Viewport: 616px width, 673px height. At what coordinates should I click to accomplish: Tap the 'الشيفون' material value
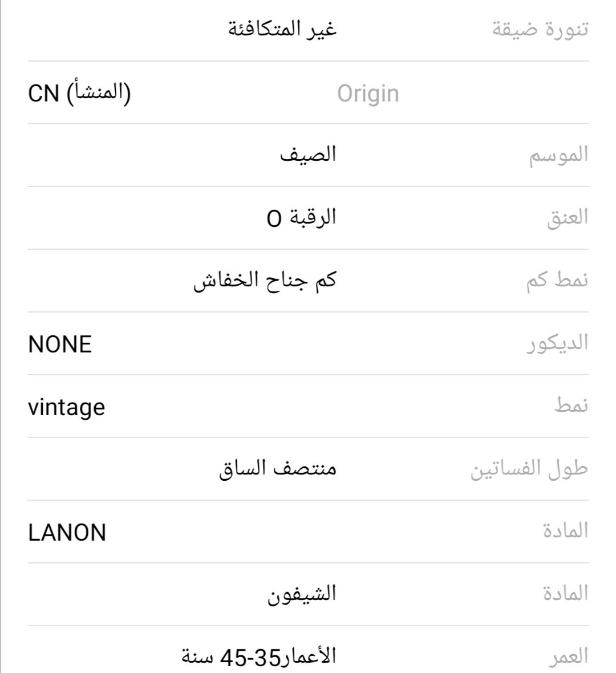click(x=302, y=594)
